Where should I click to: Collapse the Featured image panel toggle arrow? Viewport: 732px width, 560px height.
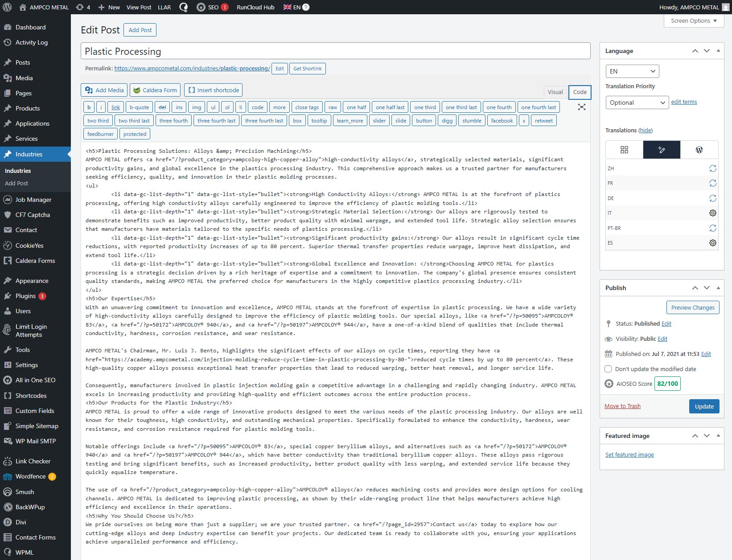tap(718, 436)
